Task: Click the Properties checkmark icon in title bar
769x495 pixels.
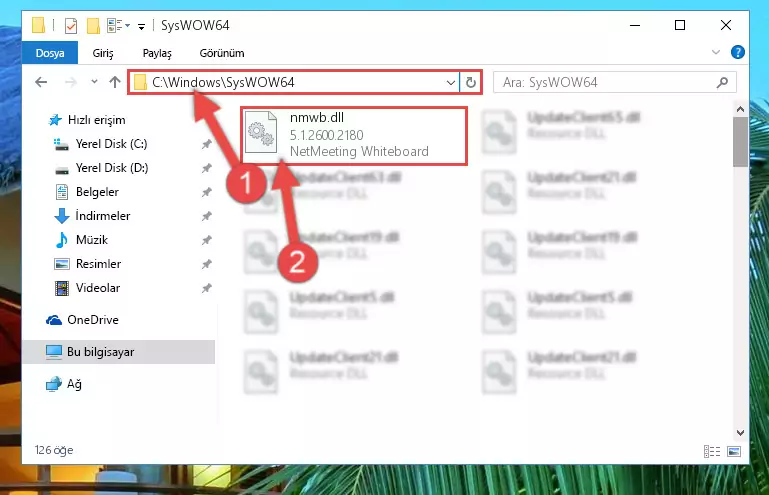Action: pyautogui.click(x=71, y=25)
